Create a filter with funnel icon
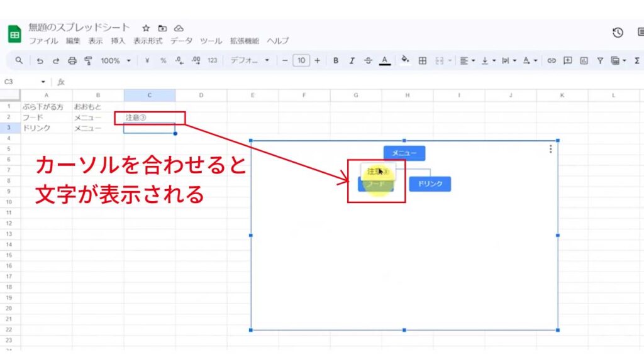 click(x=600, y=61)
